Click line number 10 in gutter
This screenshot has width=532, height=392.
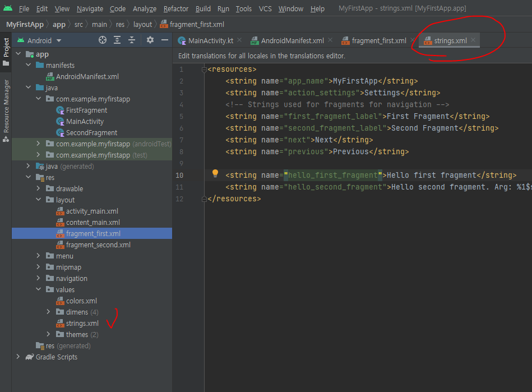tap(179, 175)
